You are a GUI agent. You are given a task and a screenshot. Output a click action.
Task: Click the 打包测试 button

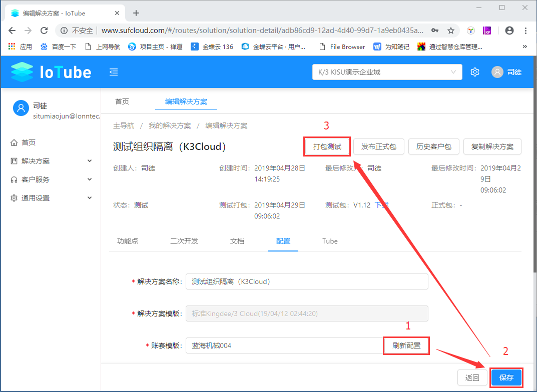pyautogui.click(x=327, y=146)
